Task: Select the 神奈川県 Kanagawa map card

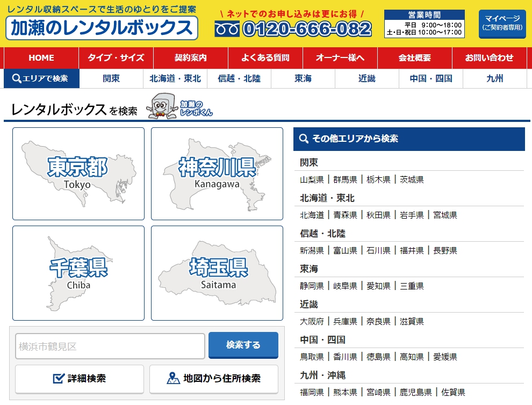Action: tap(217, 173)
